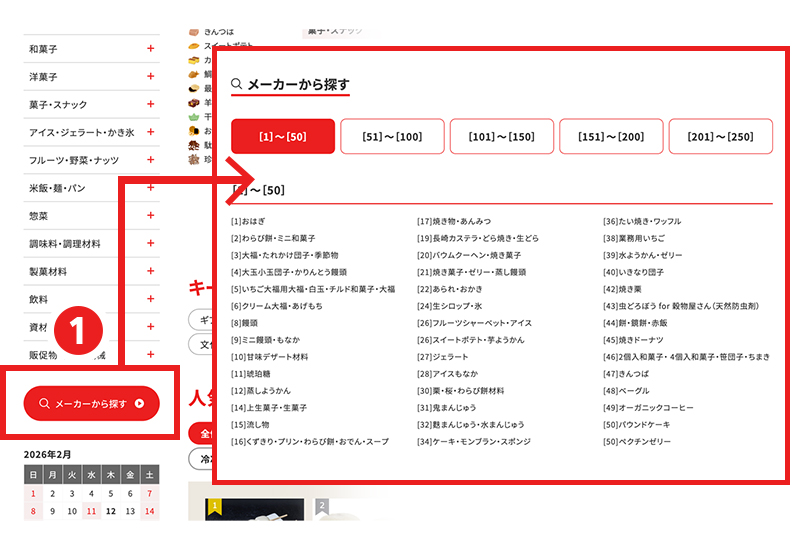
Task: Expand the 菓子・スナック category plus icon
Action: (151, 104)
